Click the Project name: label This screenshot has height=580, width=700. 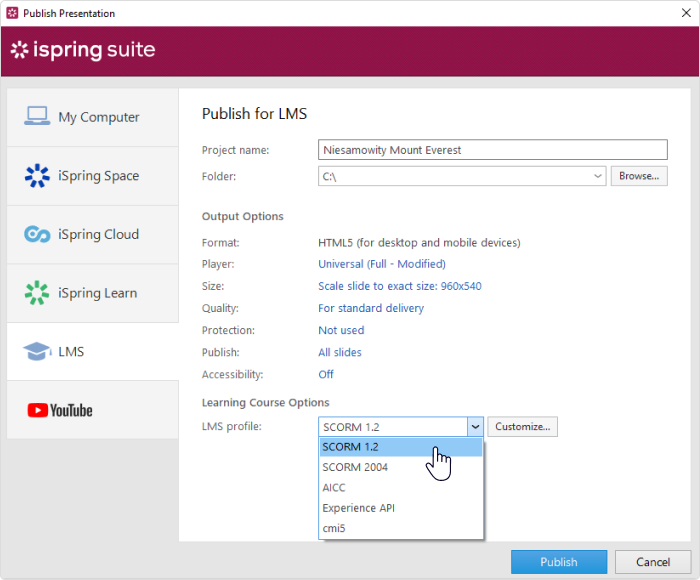[235, 150]
